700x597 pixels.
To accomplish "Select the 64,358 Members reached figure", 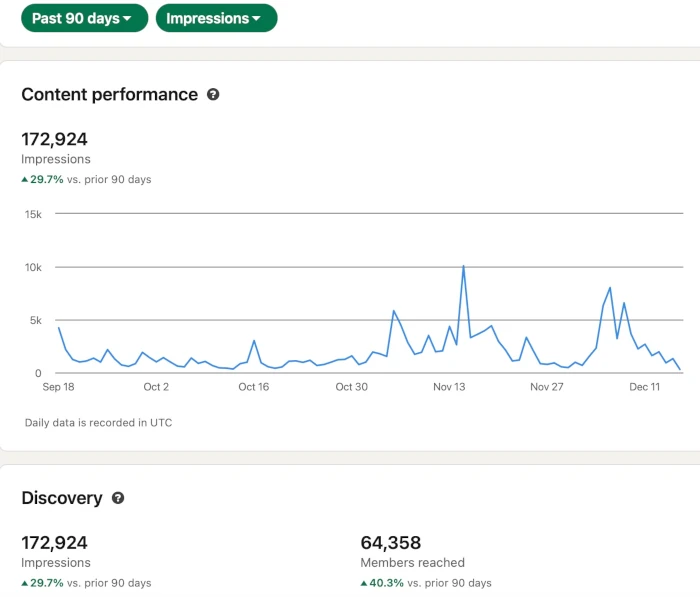I will (x=391, y=543).
